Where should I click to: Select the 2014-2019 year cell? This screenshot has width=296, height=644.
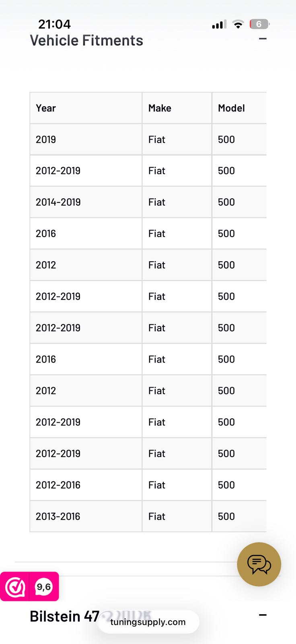point(58,202)
